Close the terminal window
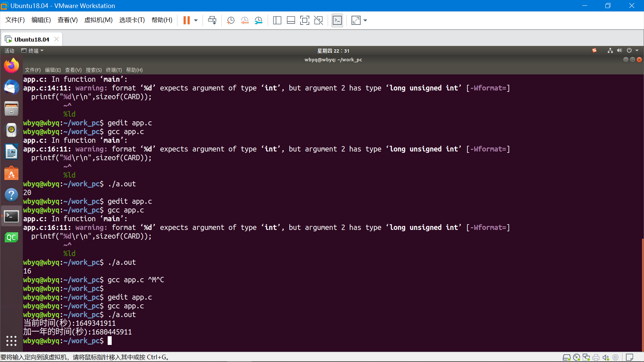644x362 pixels. point(639,60)
